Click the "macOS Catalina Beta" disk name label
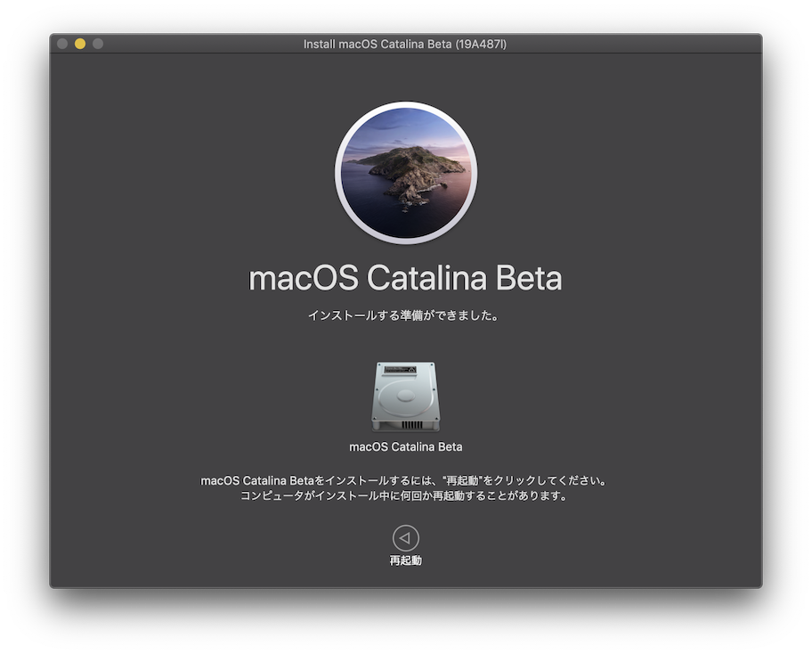Image resolution: width=812 pixels, height=654 pixels. coord(405,446)
